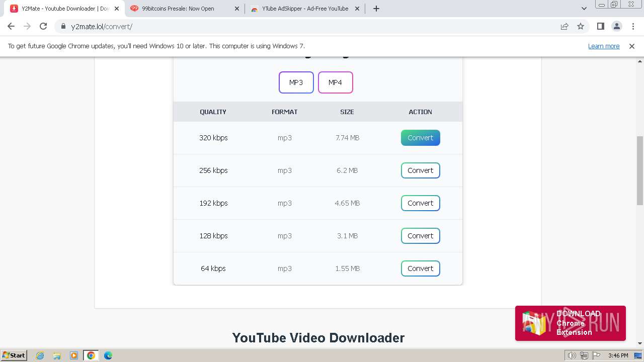Click the network tray icon
This screenshot has width=644, height=362.
[584, 355]
